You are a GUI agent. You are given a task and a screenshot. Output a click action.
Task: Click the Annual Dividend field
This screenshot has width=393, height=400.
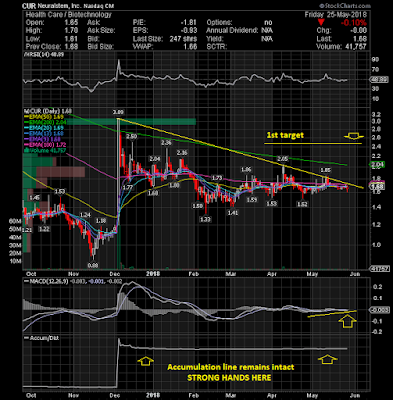click(x=239, y=31)
